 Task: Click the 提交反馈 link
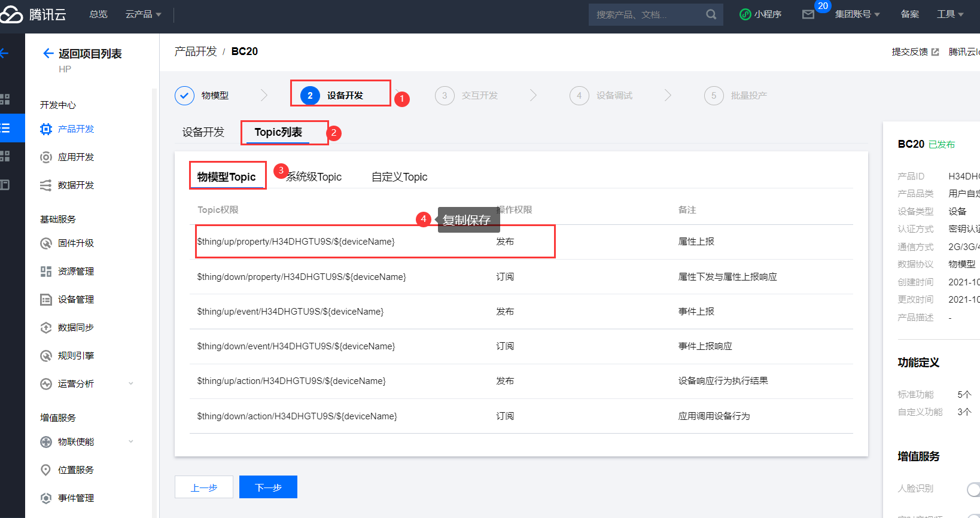(909, 52)
